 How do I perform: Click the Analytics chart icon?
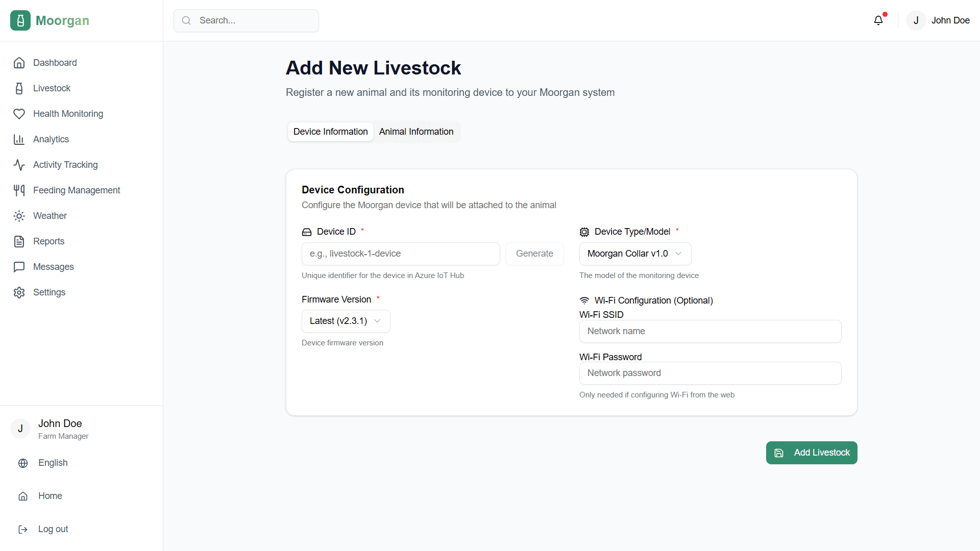tap(19, 139)
